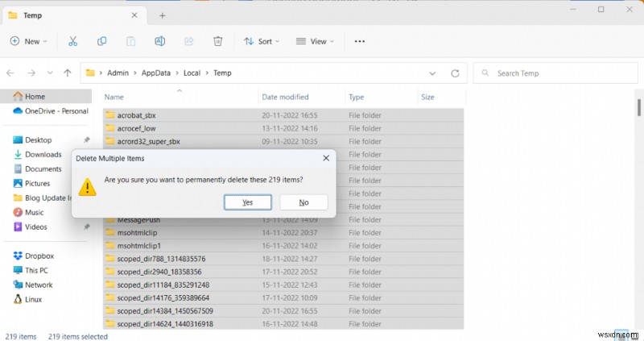Viewport: 644px width, 341px height.
Task: Click the Copy icon in toolbar
Action: [102, 41]
